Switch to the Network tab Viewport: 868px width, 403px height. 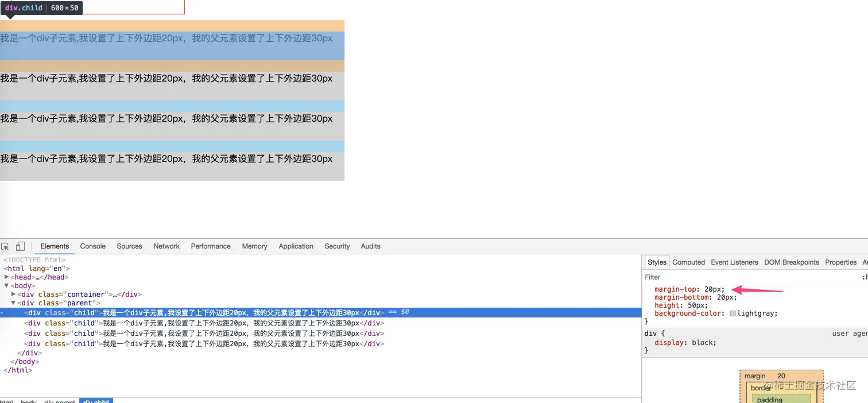[166, 246]
